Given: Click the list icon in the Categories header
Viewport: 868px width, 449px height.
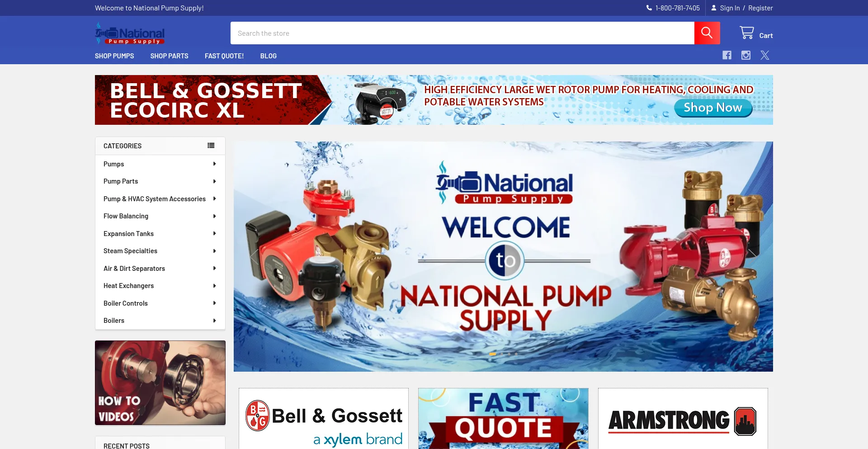Looking at the screenshot, I should pos(211,145).
